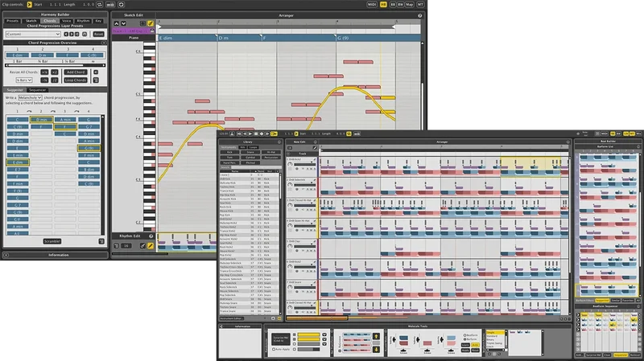Open Rhythm Edit help question mark

(151, 236)
